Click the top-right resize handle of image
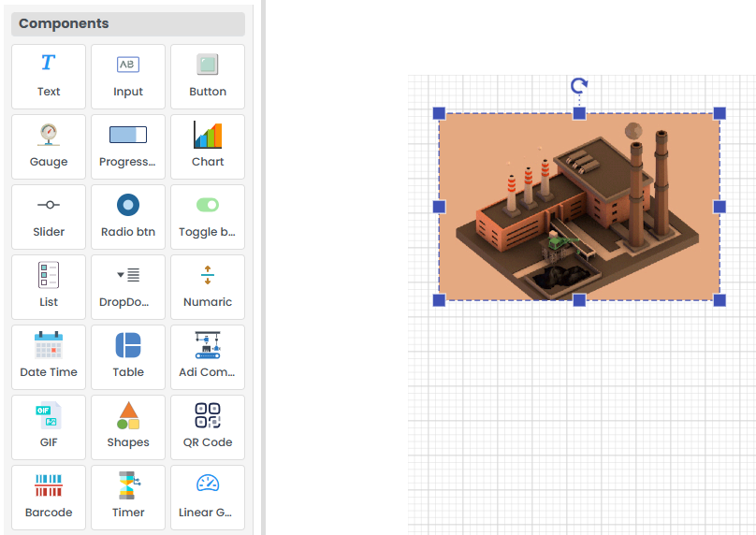 720,113
